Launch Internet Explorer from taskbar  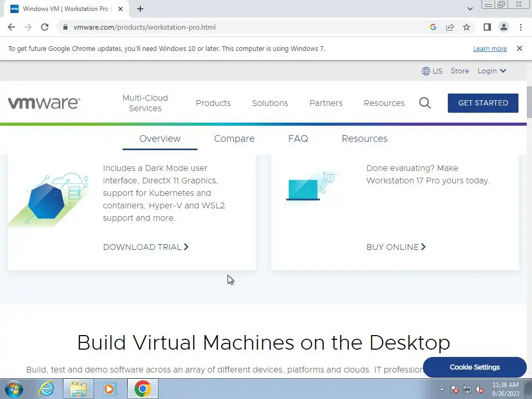pos(46,389)
